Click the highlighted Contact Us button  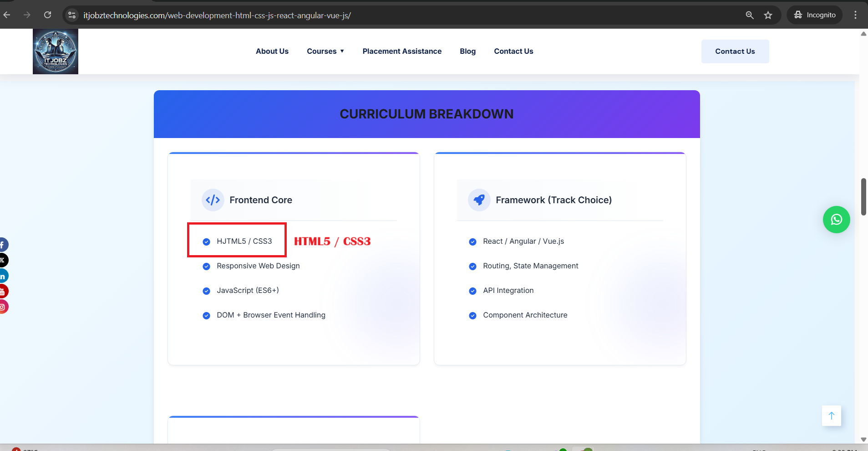point(735,51)
